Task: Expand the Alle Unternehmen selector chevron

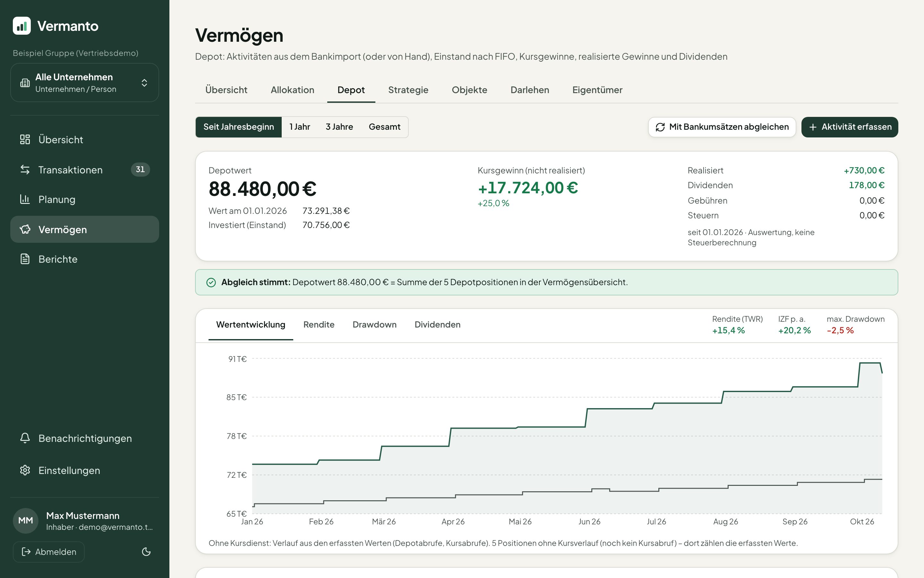Action: [x=144, y=83]
